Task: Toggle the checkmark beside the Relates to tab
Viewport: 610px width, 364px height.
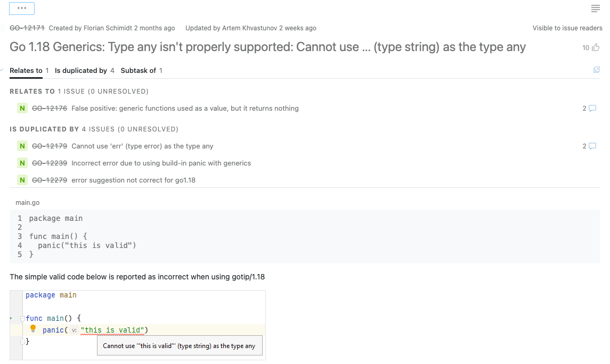Action: pyautogui.click(x=3, y=70)
